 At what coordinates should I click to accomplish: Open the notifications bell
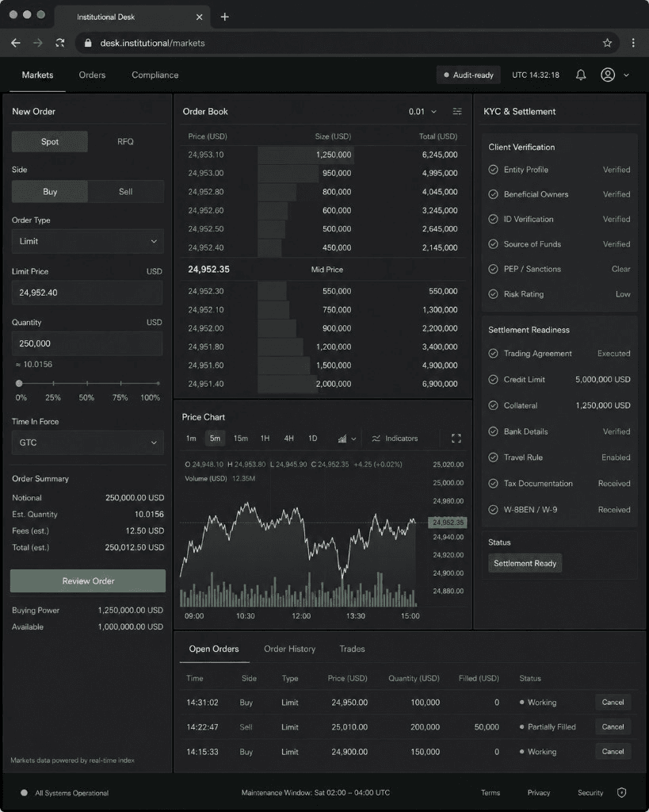(x=581, y=75)
